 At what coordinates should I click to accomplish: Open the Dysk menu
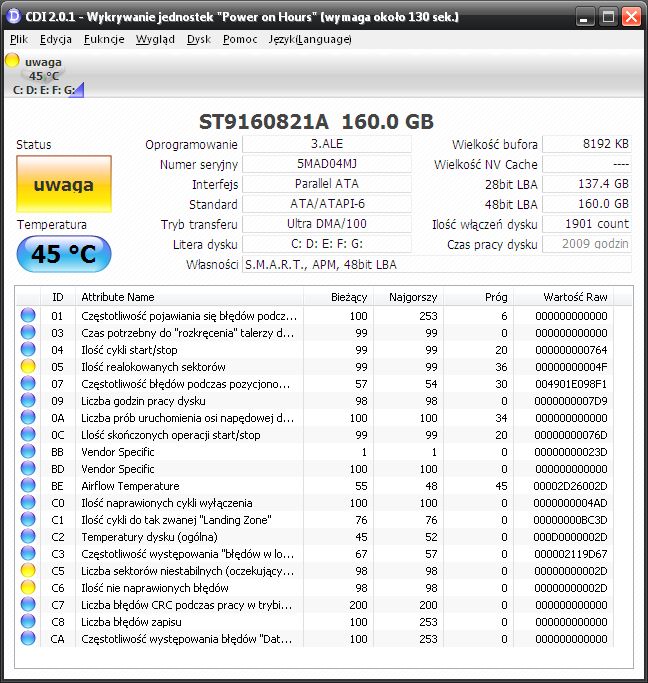tap(199, 39)
